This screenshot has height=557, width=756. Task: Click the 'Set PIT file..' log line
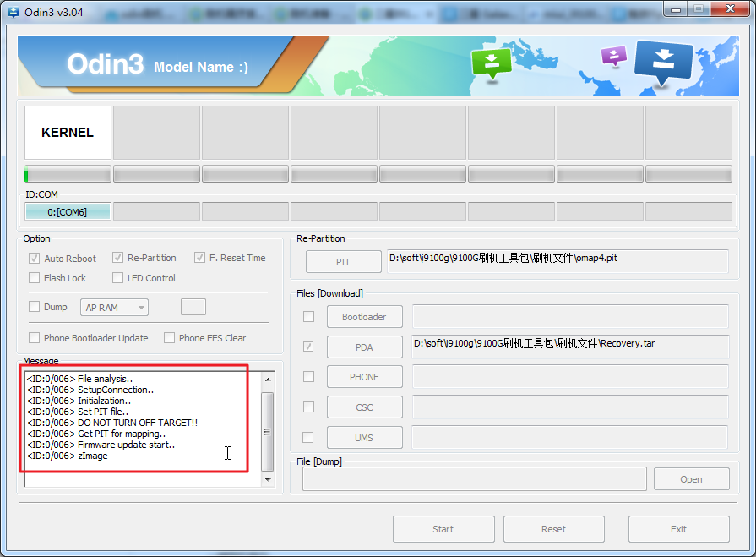click(78, 412)
